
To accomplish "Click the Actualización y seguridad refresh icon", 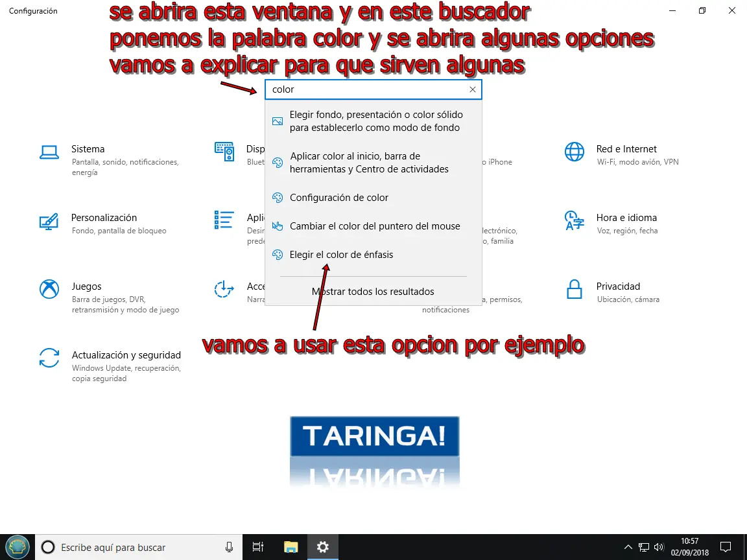I will (49, 358).
